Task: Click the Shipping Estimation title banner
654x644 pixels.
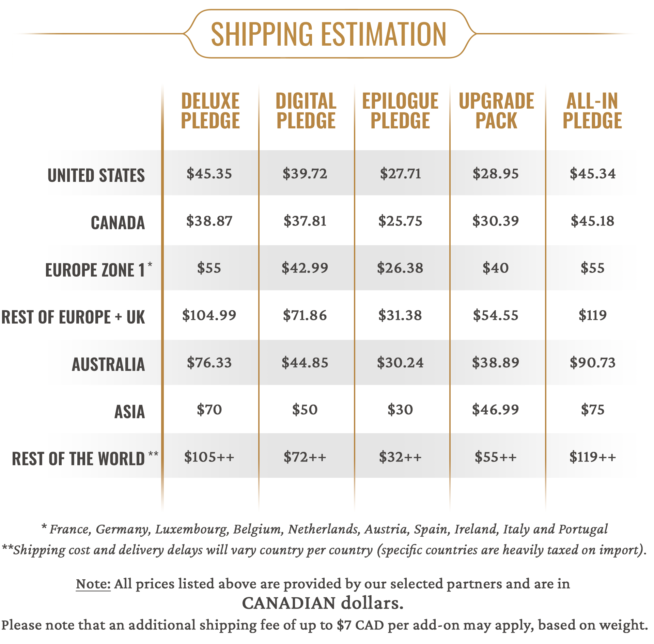Action: (x=329, y=34)
